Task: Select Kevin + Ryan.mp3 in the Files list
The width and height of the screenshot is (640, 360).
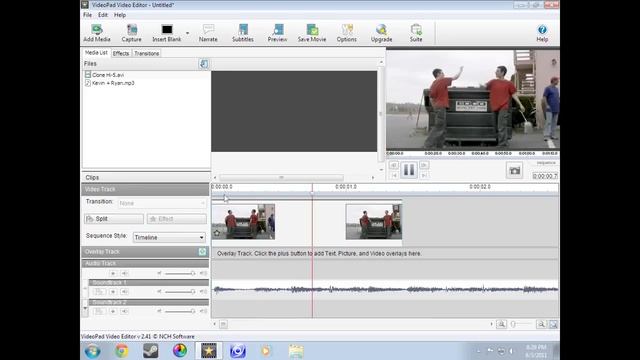Action: click(113, 83)
